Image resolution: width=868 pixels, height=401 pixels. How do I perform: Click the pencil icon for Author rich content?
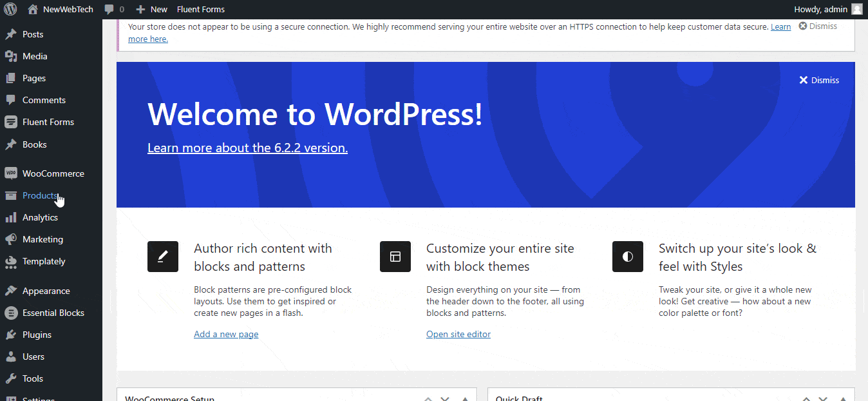(x=163, y=257)
